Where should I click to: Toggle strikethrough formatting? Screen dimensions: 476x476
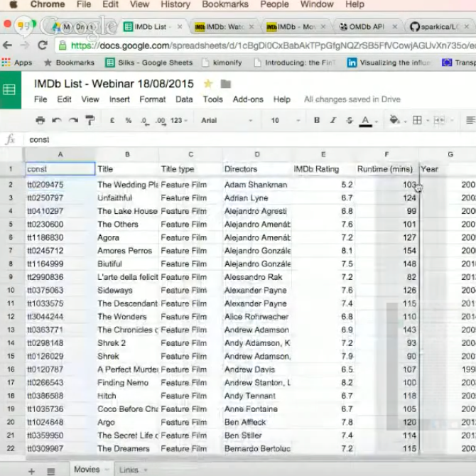349,121
